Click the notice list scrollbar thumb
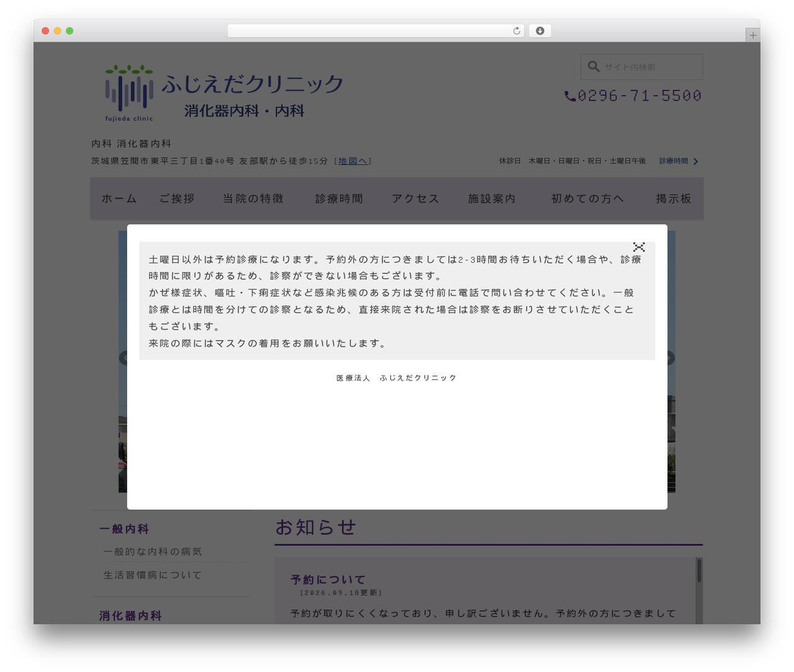 [x=699, y=570]
